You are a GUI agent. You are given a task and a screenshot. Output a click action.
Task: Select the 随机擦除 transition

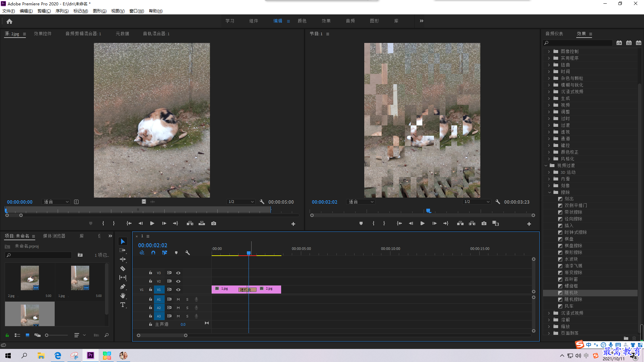tap(573, 300)
